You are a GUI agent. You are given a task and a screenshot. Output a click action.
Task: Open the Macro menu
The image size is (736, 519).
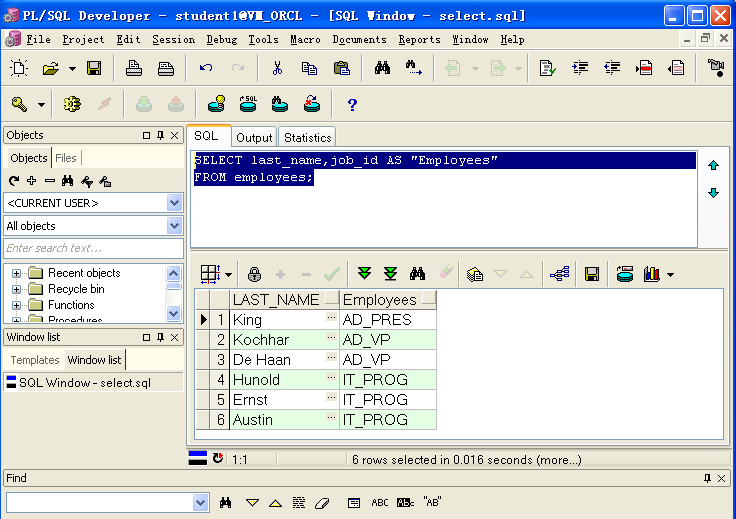[x=305, y=39]
